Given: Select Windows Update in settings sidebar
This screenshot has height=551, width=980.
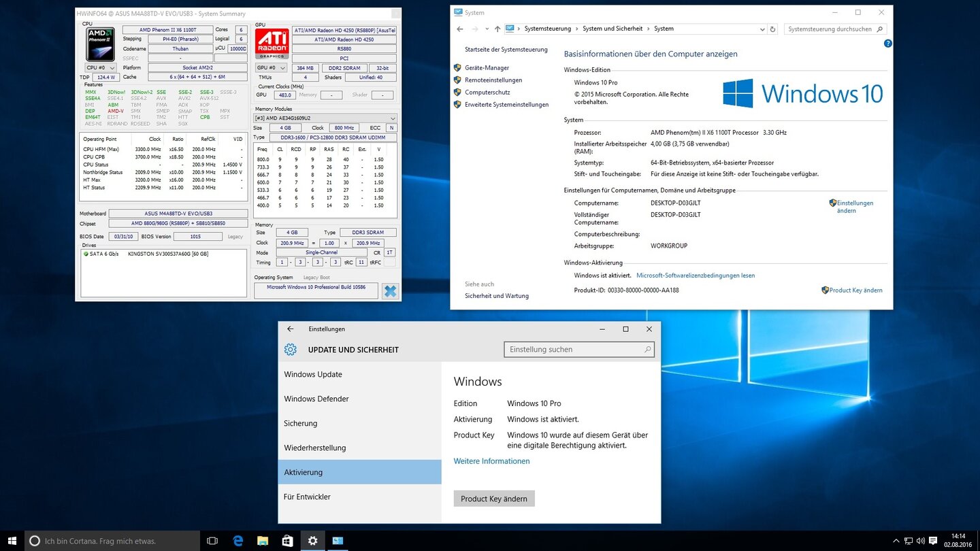Looking at the screenshot, I should tap(360, 374).
